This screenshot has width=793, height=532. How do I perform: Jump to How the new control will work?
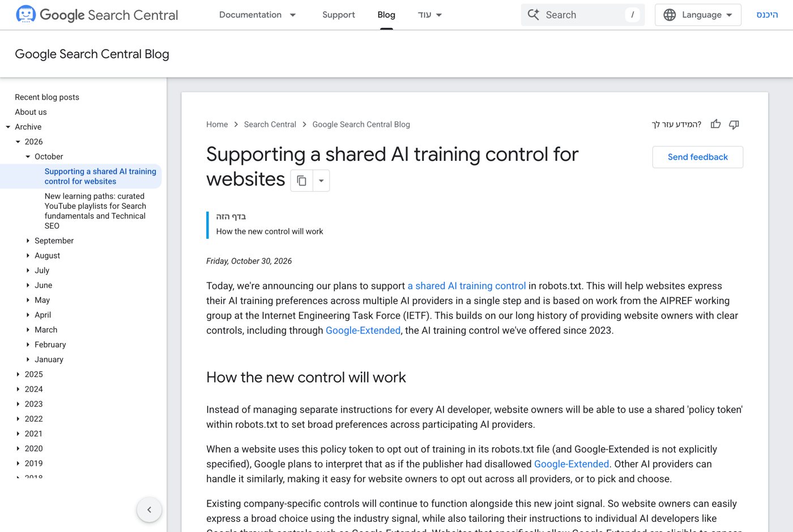click(x=270, y=231)
